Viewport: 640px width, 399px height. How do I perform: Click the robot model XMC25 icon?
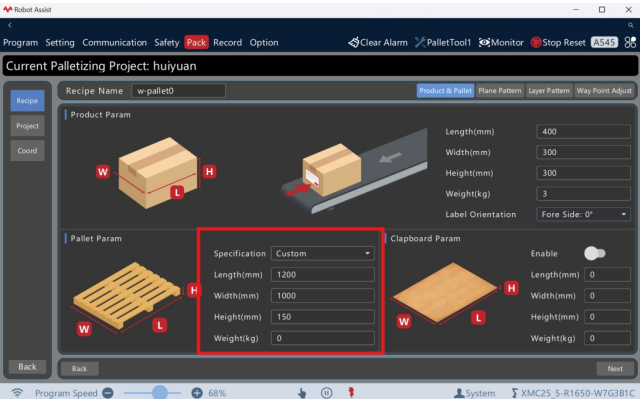pyautogui.click(x=515, y=393)
